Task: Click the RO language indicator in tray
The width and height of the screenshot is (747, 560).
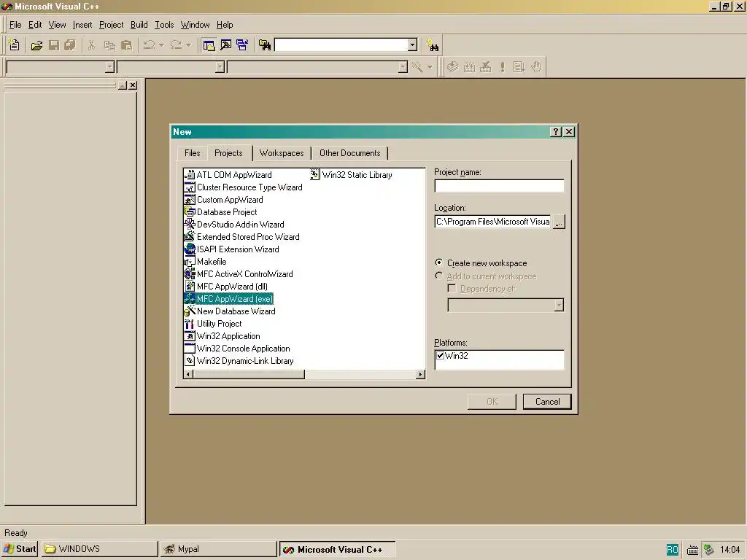Action: point(672,550)
